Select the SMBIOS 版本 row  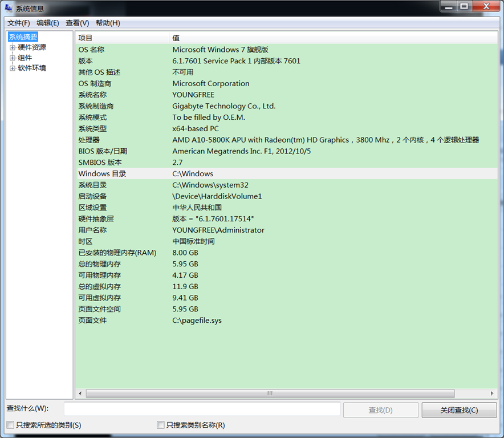pos(287,163)
